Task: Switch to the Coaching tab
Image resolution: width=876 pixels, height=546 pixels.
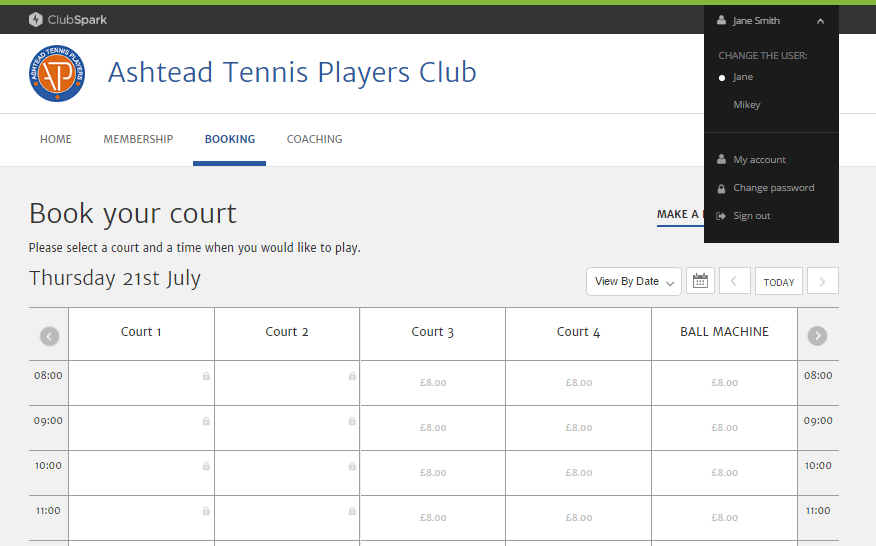Action: (x=314, y=140)
